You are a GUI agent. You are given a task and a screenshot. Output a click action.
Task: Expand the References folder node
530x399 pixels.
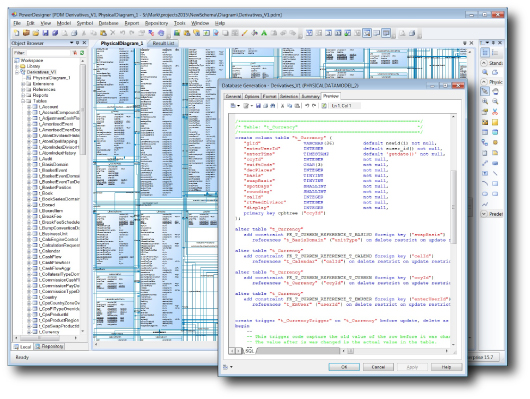[23, 89]
